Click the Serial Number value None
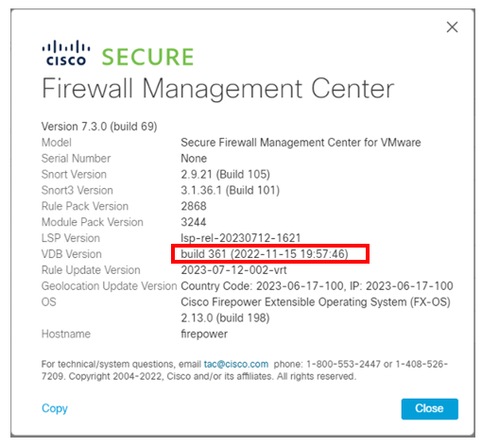This screenshot has height=446, width=482. point(194,158)
